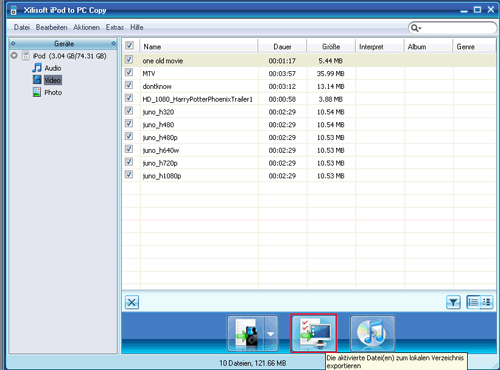The image size is (500, 370).
Task: Sort by the Genre column header
Action: tap(474, 47)
